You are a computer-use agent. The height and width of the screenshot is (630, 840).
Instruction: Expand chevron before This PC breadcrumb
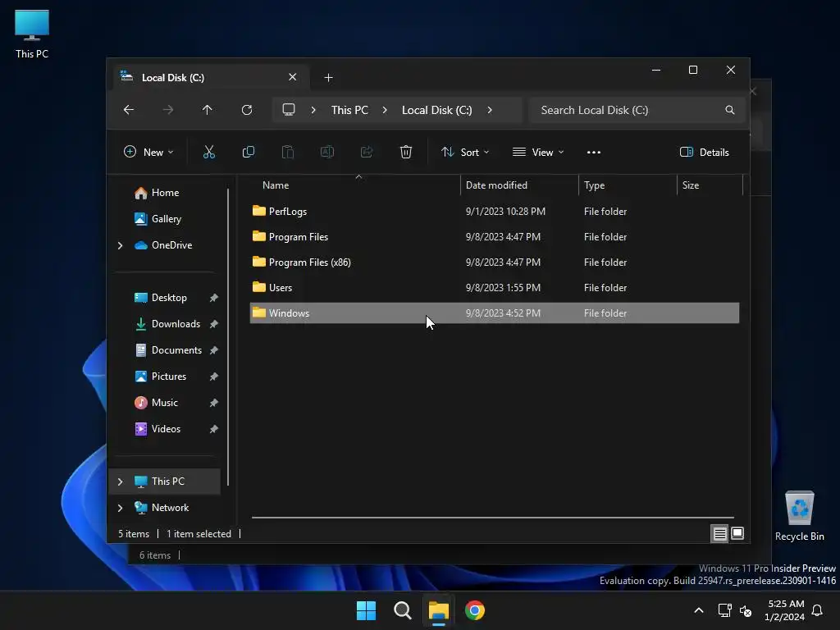coord(313,110)
